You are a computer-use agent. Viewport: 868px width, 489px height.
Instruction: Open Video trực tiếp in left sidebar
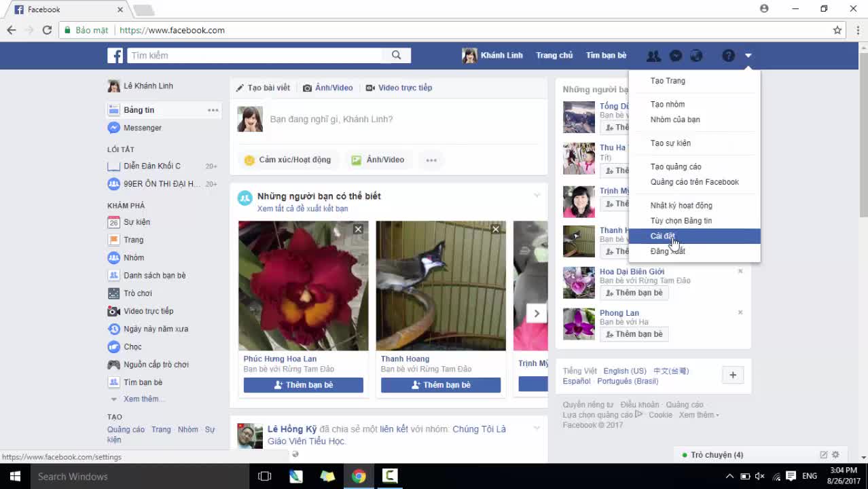tap(148, 311)
